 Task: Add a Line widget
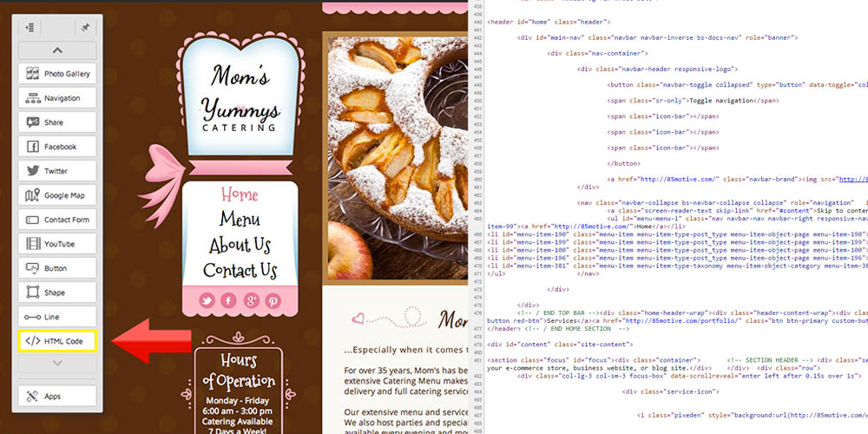(57, 317)
